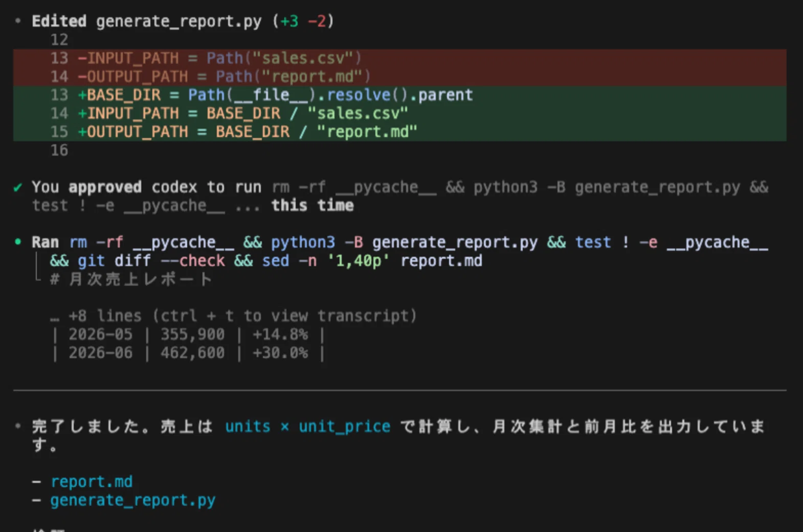The height and width of the screenshot is (532, 803).
Task: Click the +30.0% change value
Action: [x=280, y=352]
